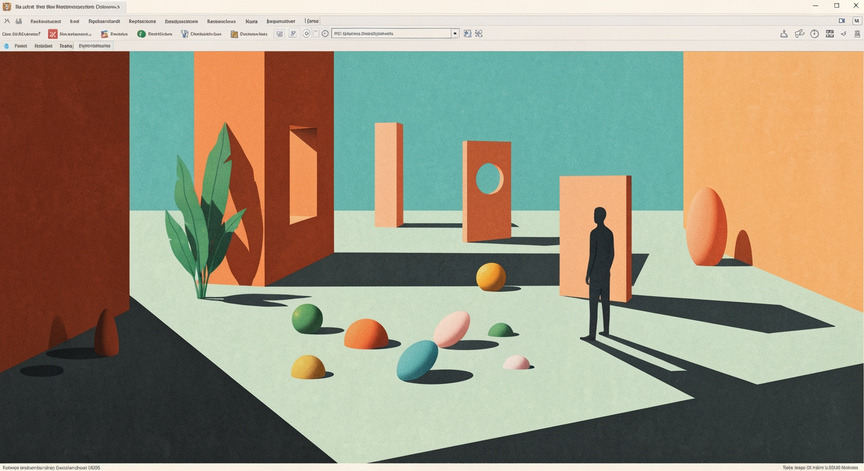Click the multicolor chart toolbar icon
Screen dimensions: 864x471
click(104, 34)
